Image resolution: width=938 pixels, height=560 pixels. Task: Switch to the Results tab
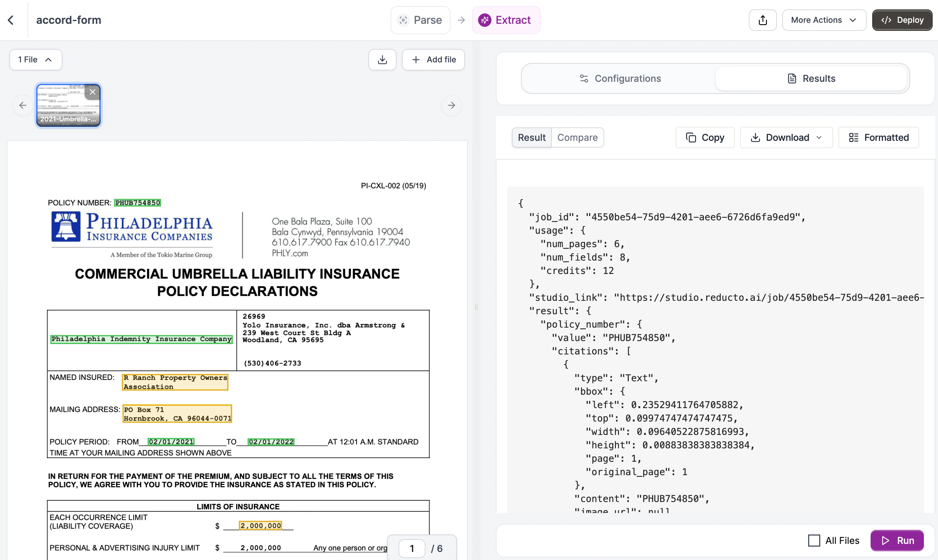pos(811,78)
